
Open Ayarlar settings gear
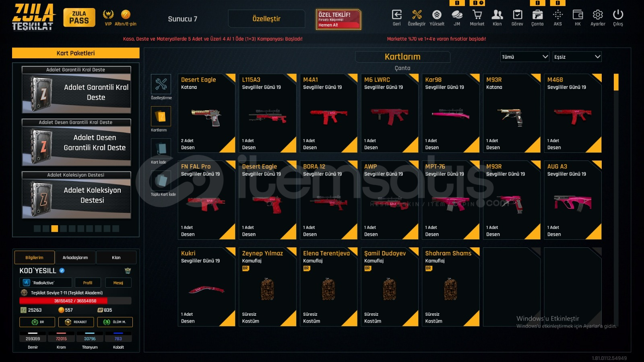point(598,18)
